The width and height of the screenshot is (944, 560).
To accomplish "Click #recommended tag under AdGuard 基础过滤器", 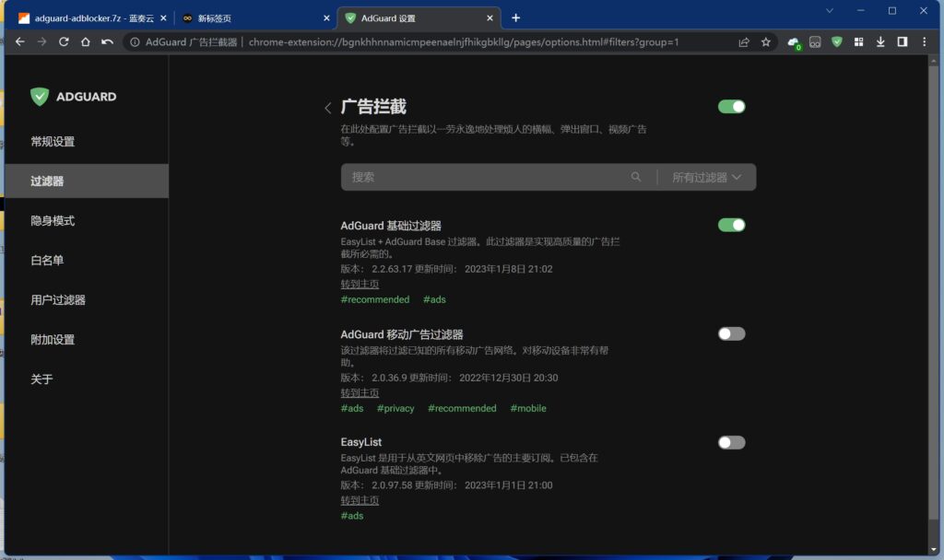I will point(375,299).
